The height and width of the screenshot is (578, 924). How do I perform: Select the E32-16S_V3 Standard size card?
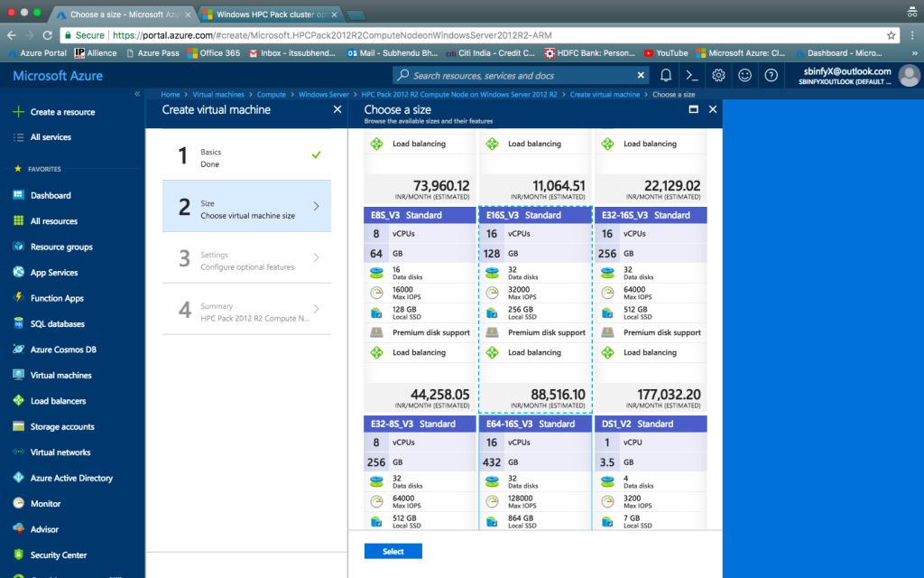[651, 309]
